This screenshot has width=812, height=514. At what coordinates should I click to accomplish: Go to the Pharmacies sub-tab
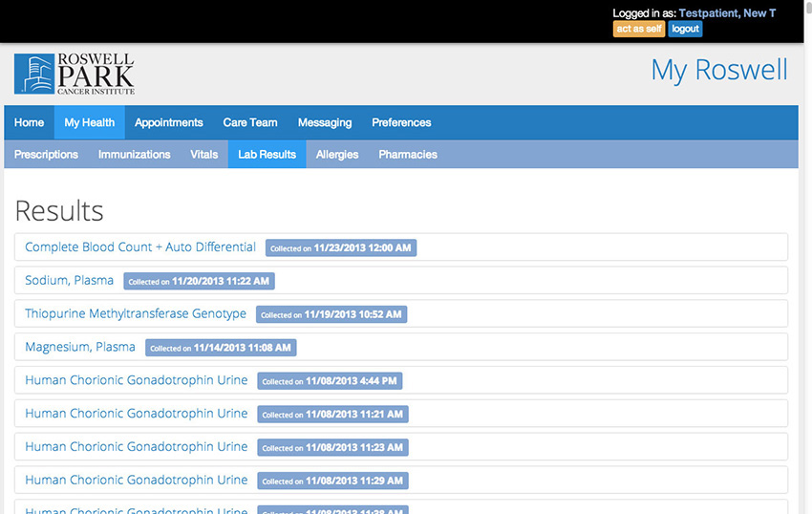[408, 155]
